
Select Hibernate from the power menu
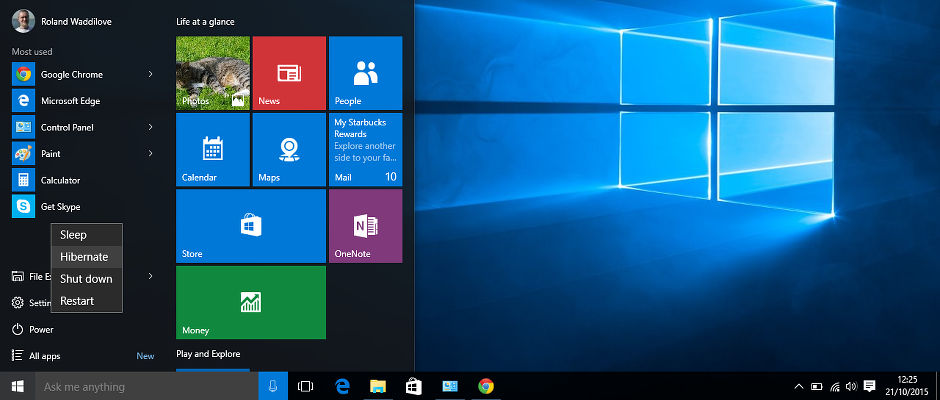pyautogui.click(x=85, y=257)
